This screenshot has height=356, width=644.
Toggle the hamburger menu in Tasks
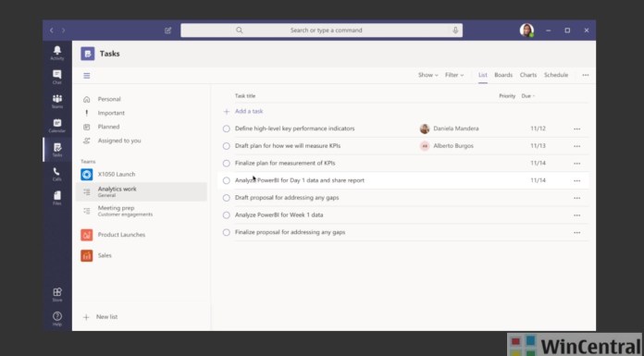click(87, 76)
